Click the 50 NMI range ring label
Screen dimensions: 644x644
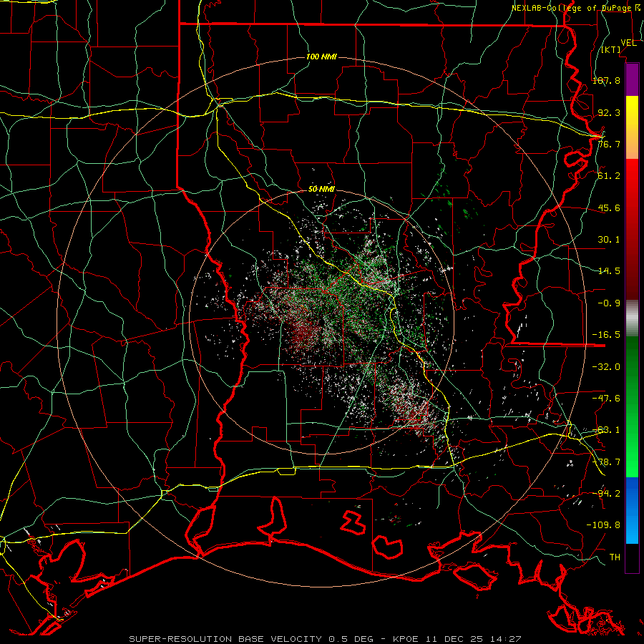tap(321, 189)
